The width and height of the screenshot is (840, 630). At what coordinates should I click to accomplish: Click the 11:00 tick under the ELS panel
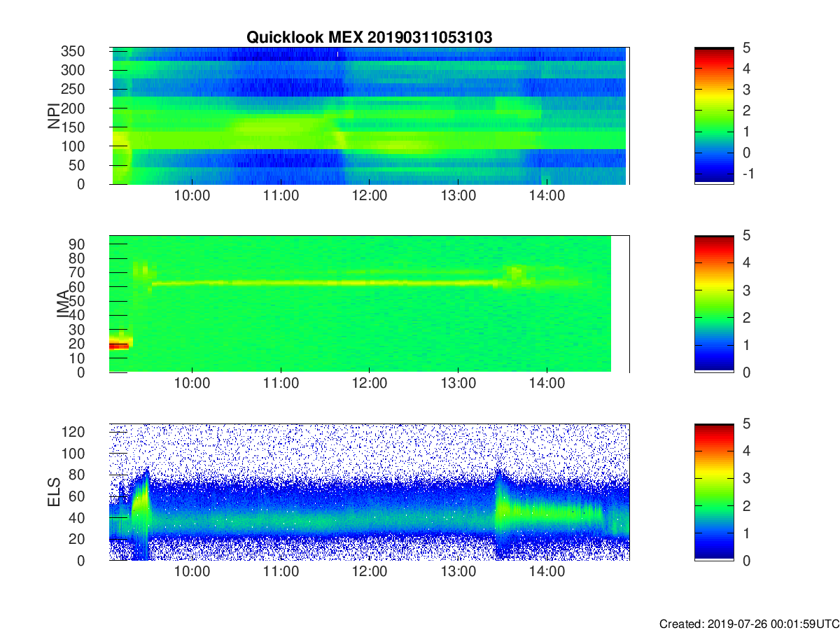[281, 571]
